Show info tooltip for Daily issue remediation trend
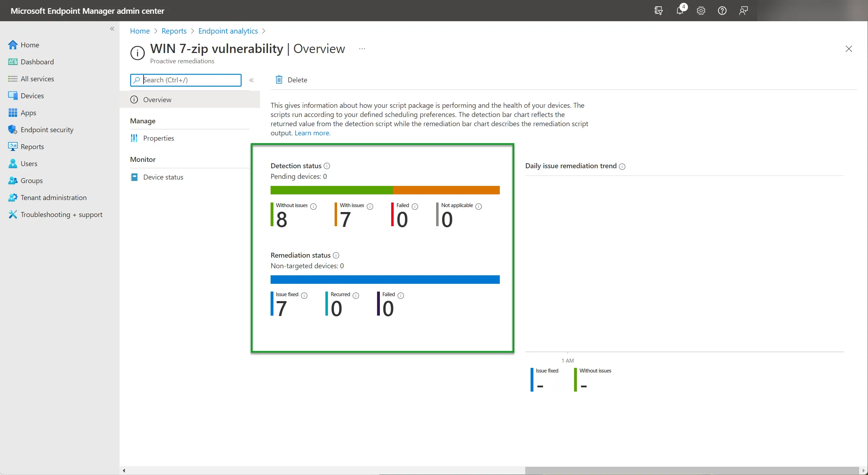Image resolution: width=868 pixels, height=475 pixels. click(622, 166)
